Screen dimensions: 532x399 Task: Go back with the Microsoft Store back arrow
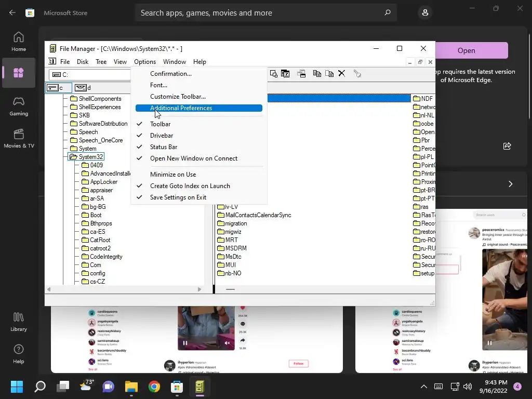tap(12, 12)
